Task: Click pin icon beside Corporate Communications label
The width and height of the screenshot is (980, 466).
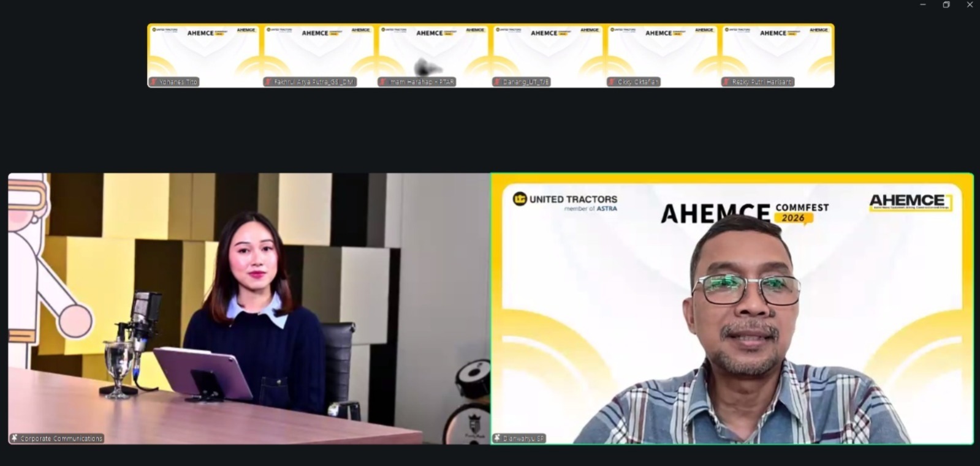Action: click(15, 438)
